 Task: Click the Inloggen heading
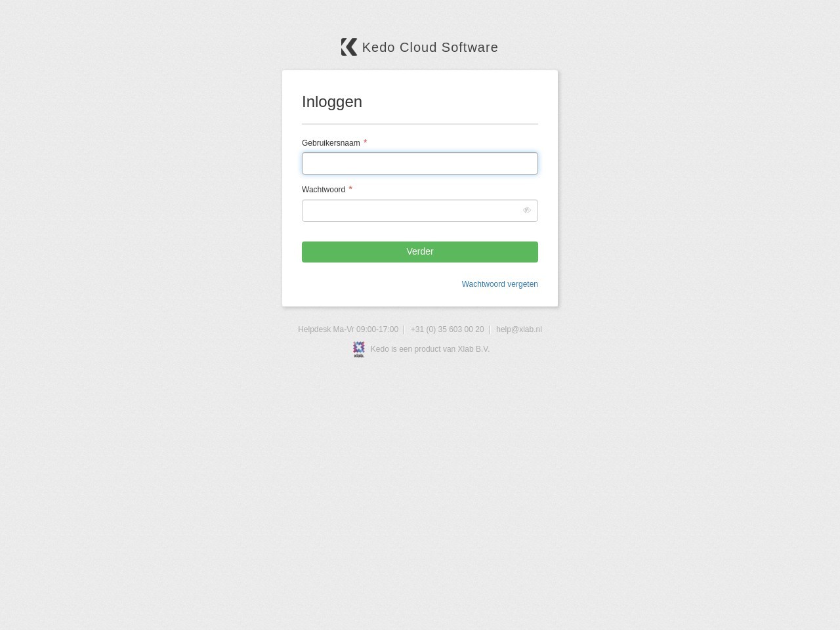coord(332,102)
